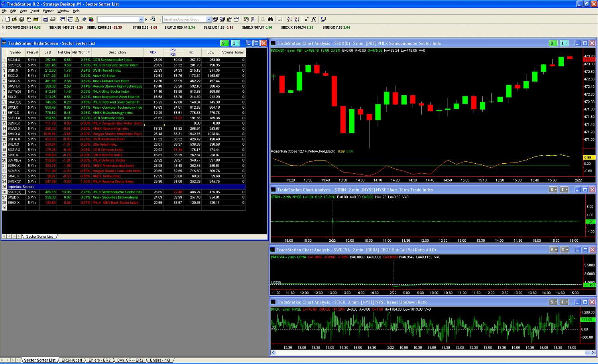The image size is (598, 364).
Task: Open the Insert an Analysis Group dropdown
Action: (x=209, y=19)
